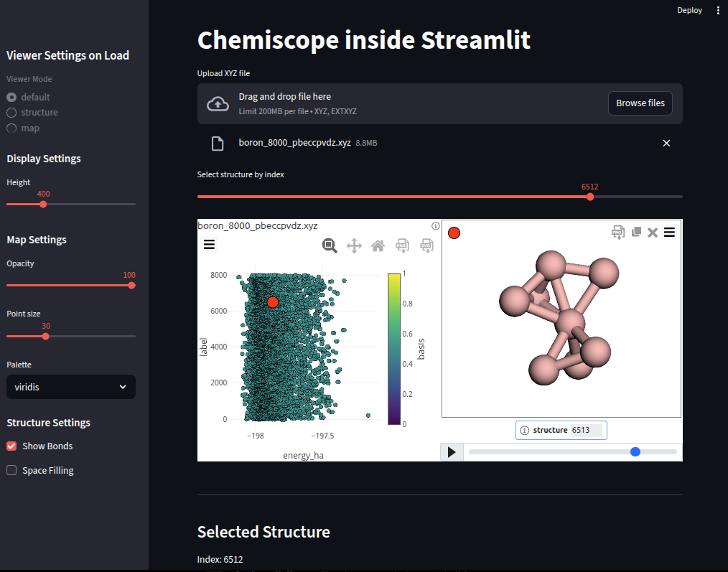Activate the pan tool in map toolbar
This screenshot has height=572, width=728.
coord(354,245)
